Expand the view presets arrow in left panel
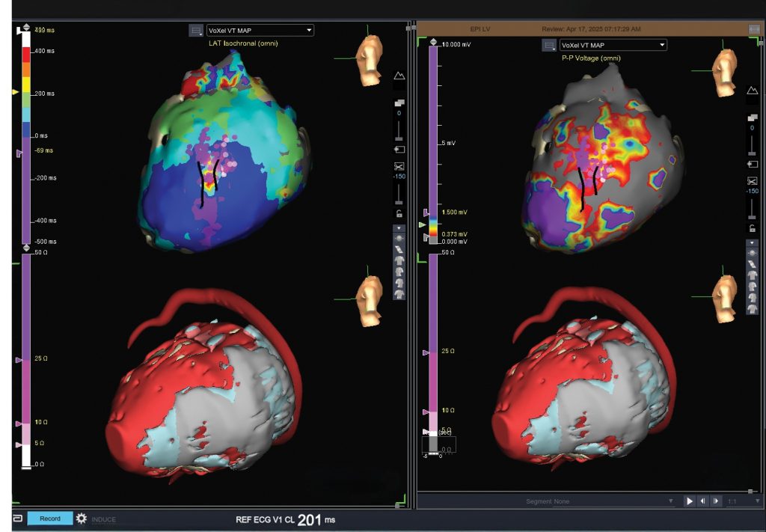The height and width of the screenshot is (532, 766). click(399, 228)
